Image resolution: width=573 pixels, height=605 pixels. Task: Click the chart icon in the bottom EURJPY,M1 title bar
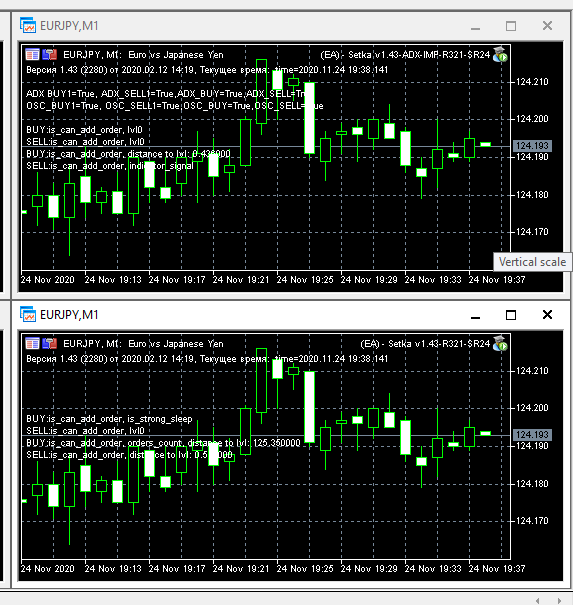pos(28,314)
